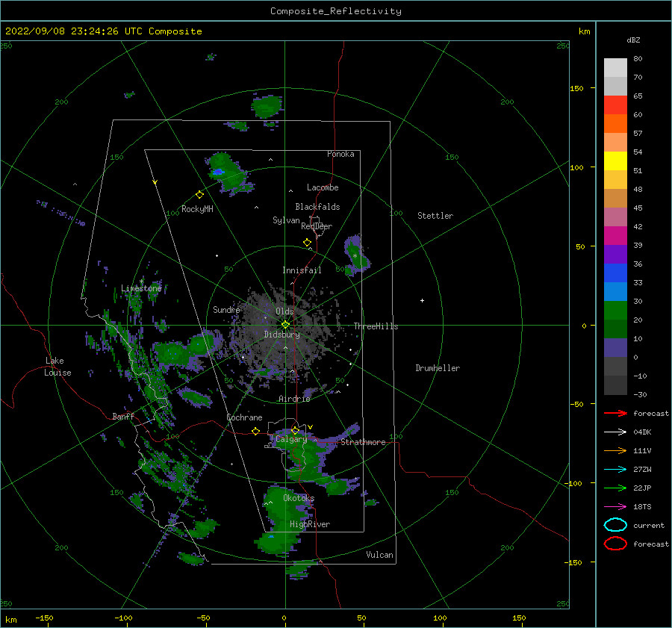Click the HighRiver city label
Viewport: 672px width, 628px height.
[x=310, y=524]
